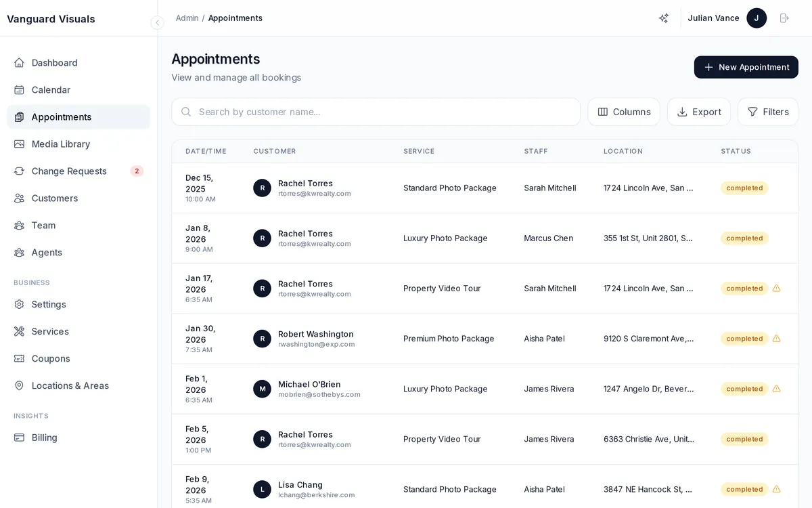Click the logout icon beside user avatar
The width and height of the screenshot is (812, 508).
click(x=784, y=18)
